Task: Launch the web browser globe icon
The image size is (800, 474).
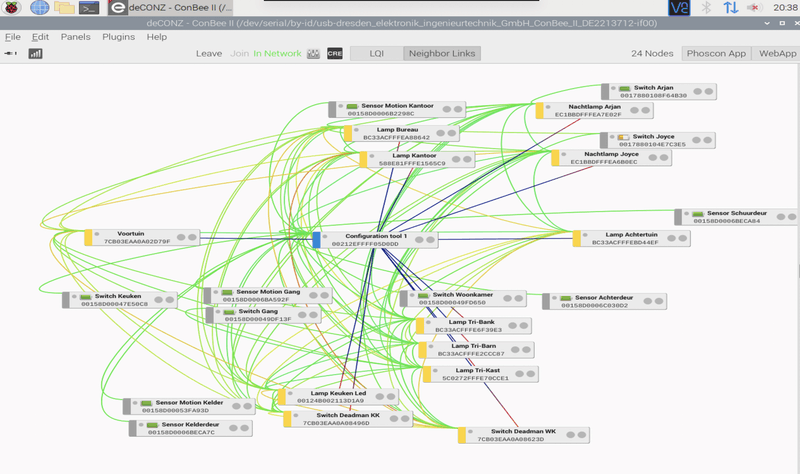Action: click(40, 7)
